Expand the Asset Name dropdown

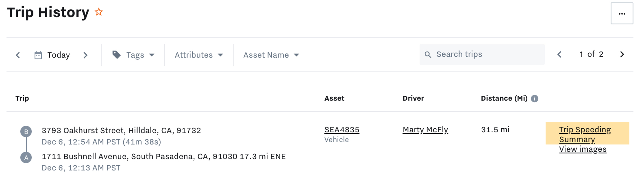point(271,55)
